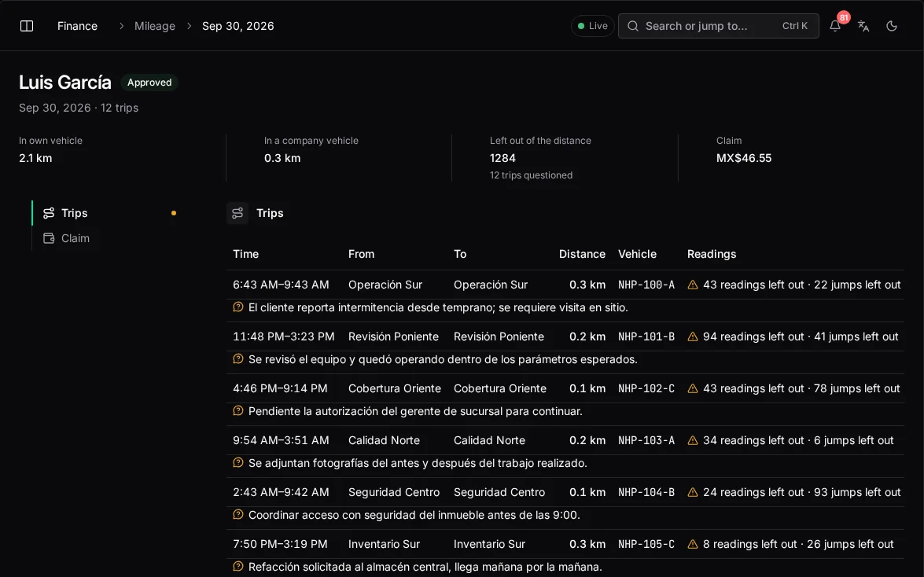Click question icon beside 'Se revisó el equipo' note

coord(238,359)
